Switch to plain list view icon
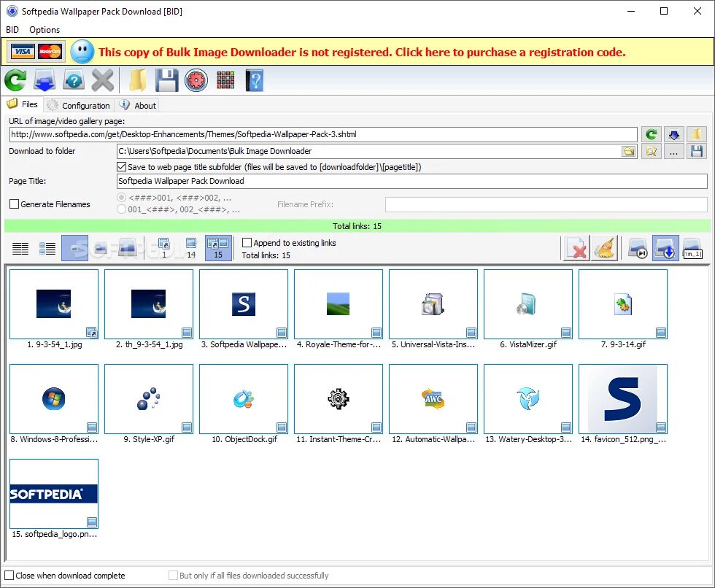The height and width of the screenshot is (588, 715). click(20, 249)
